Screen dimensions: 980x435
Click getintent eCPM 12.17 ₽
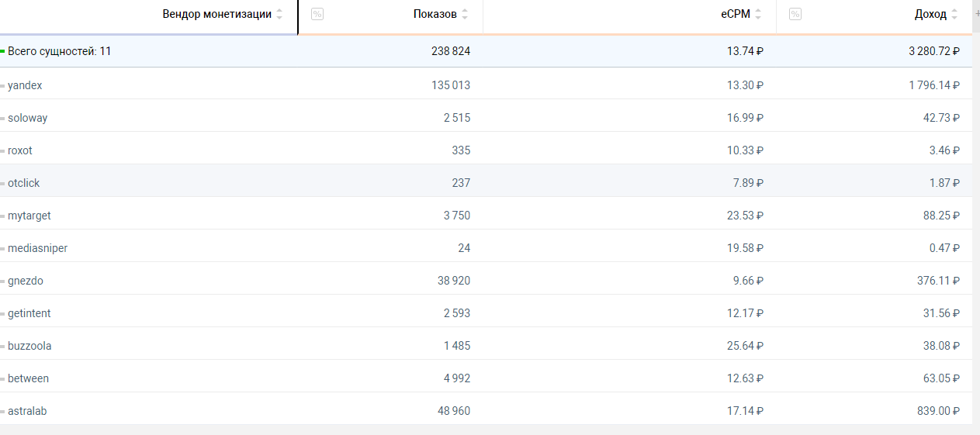746,313
